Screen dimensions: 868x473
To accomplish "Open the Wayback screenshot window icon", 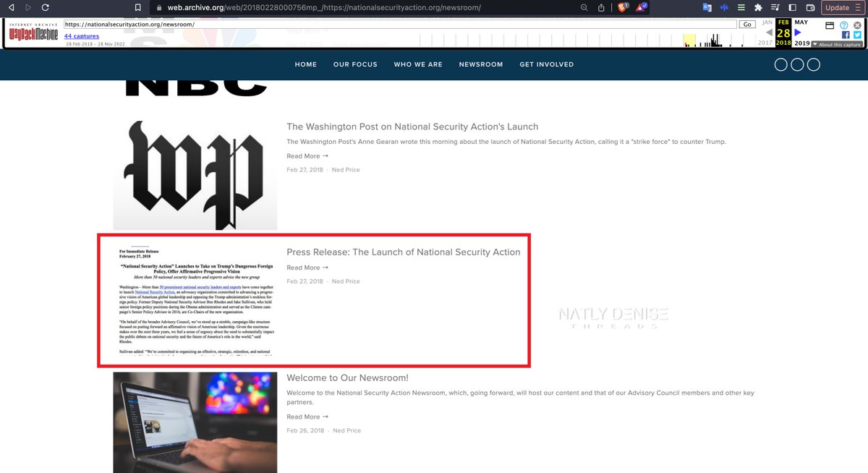I will click(x=830, y=25).
